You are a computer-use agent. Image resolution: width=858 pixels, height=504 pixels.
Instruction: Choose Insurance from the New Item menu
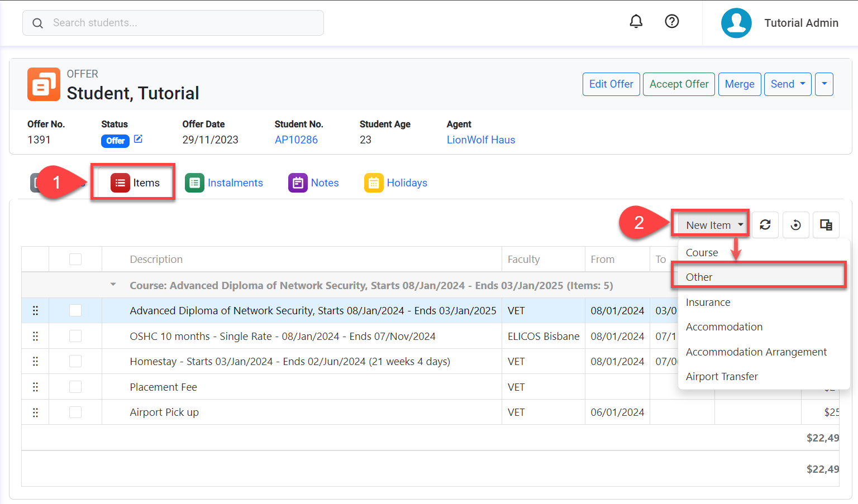tap(764, 302)
